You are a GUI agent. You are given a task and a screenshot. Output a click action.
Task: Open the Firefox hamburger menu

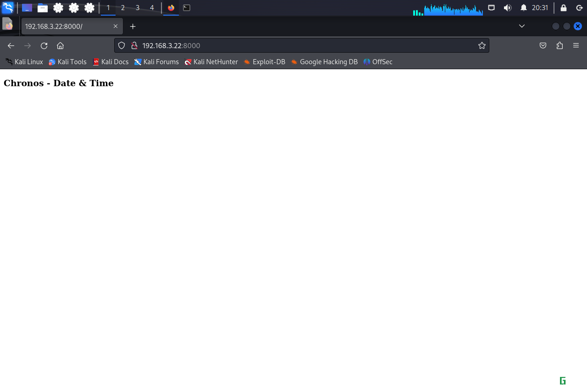pos(576,45)
